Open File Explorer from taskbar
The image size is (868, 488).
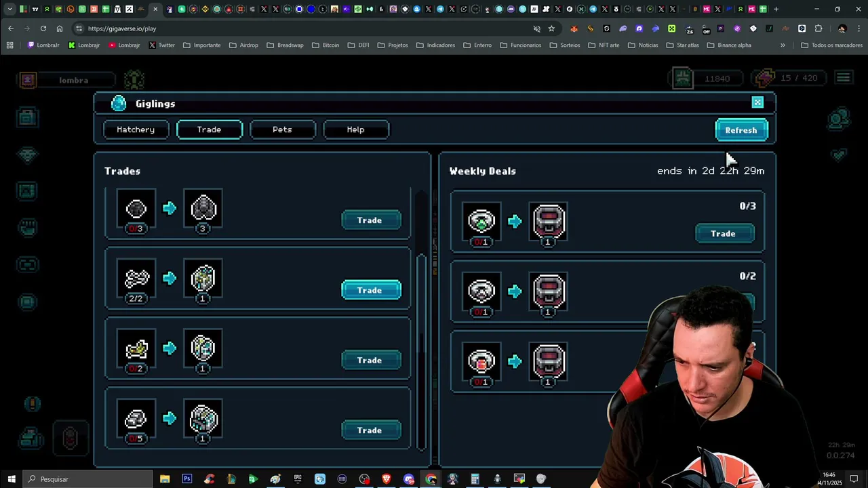pos(165,479)
